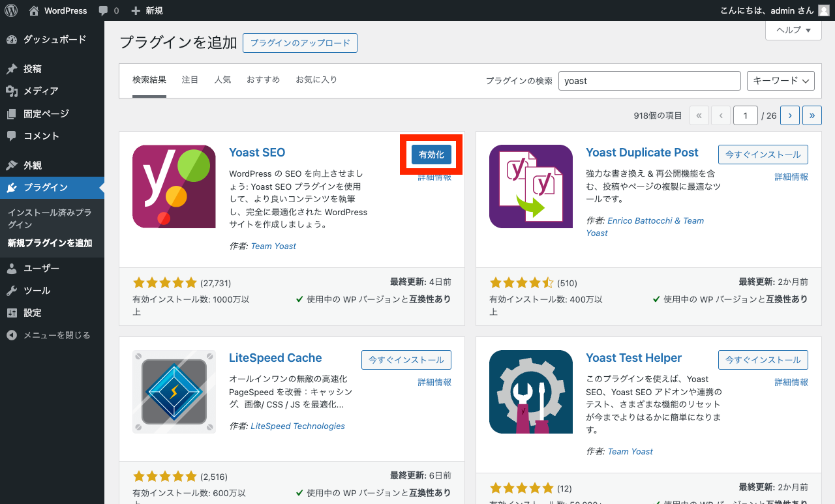Open Enrico Battocchi & Team Yoast author link
This screenshot has width=835, height=504.
(x=645, y=227)
